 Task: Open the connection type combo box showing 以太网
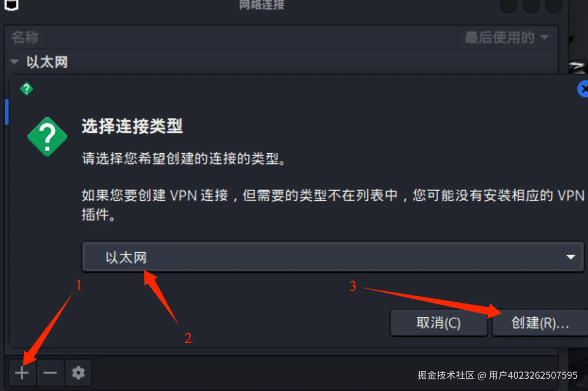pos(333,257)
